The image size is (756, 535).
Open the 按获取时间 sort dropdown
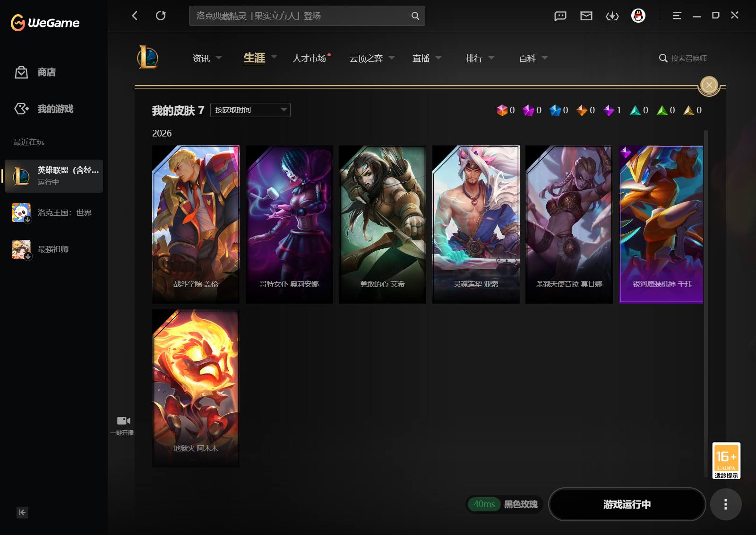(250, 110)
